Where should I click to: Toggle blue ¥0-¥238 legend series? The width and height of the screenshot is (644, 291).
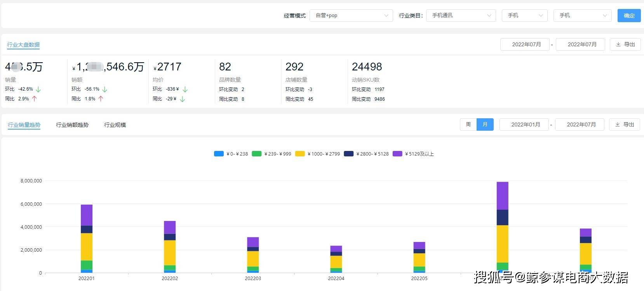[x=231, y=154]
